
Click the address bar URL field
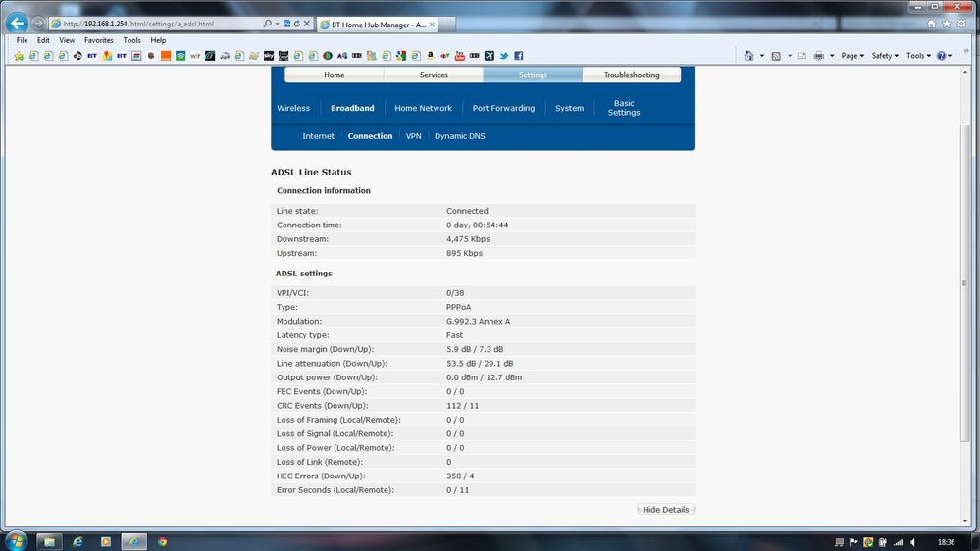(x=159, y=24)
